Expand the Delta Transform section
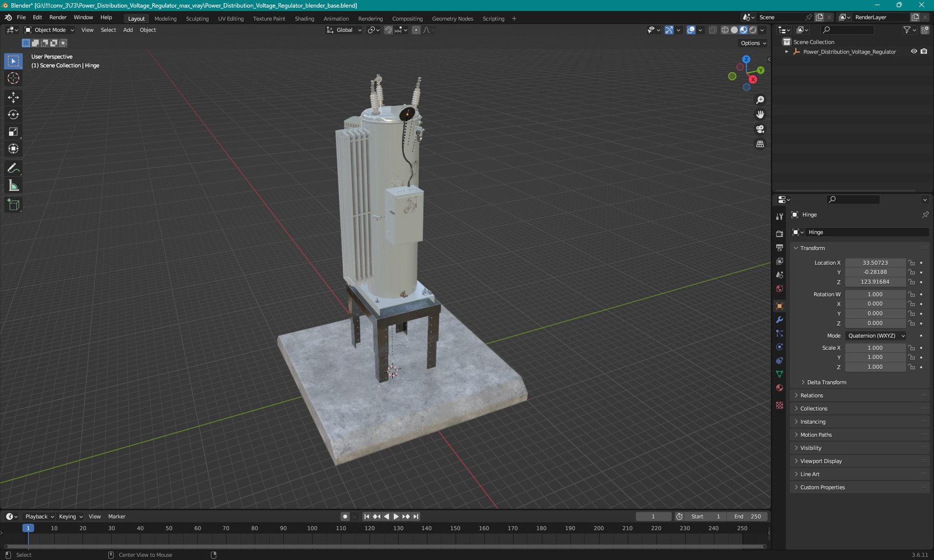 coord(826,382)
